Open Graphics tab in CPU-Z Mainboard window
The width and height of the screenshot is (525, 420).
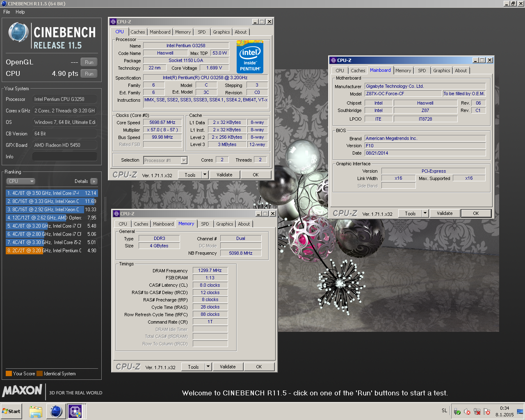click(442, 71)
